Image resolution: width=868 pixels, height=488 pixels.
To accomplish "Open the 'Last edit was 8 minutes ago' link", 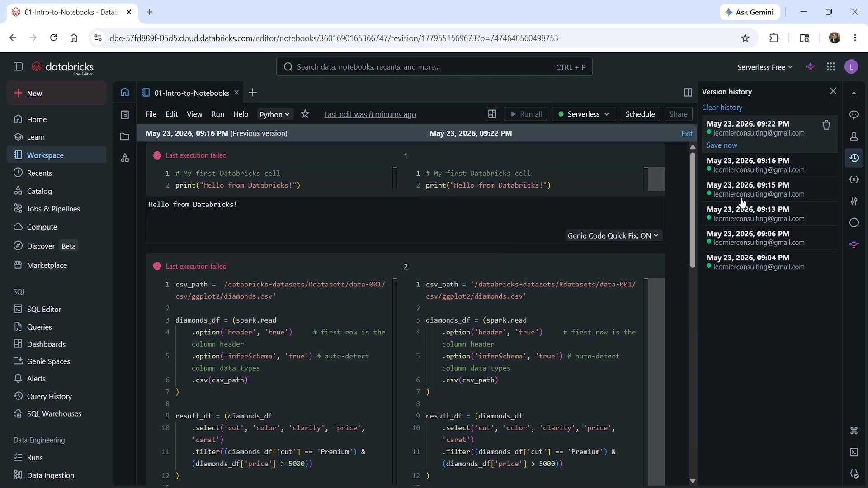I will (x=370, y=114).
